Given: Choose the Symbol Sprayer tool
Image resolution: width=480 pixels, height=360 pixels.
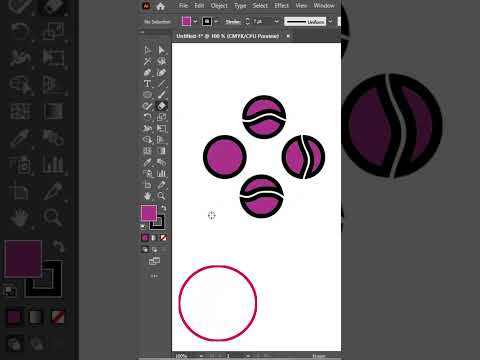Looking at the screenshot, I should click(148, 173).
